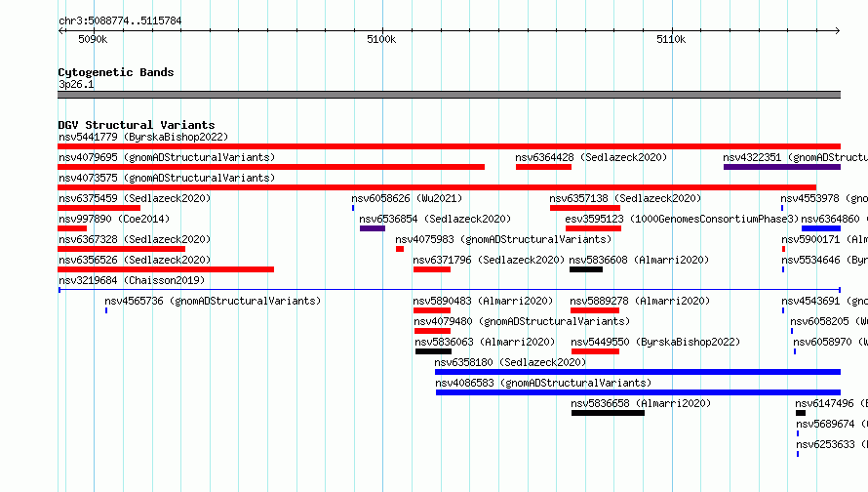Click the thin blue line of nsv3219684
868x492 pixels.
click(x=450, y=290)
